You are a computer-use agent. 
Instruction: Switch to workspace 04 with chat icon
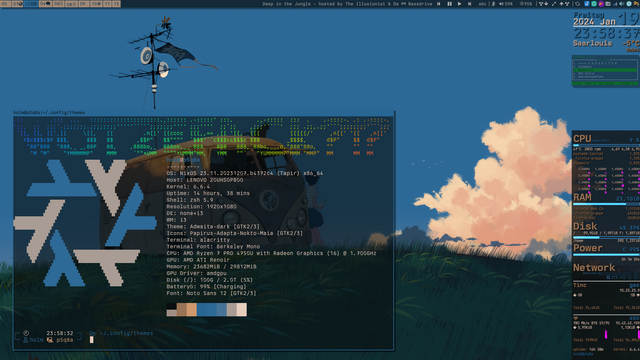pyautogui.click(x=45, y=4)
